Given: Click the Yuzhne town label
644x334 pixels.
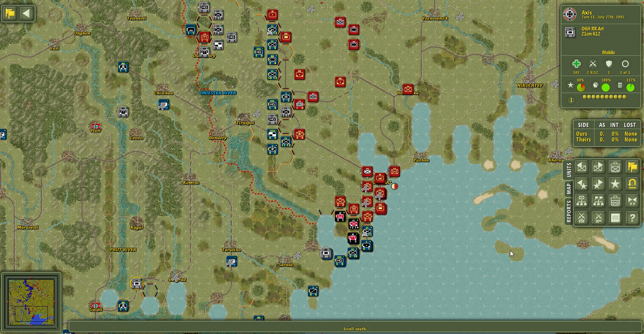Looking at the screenshot, I should pyautogui.click(x=422, y=160).
